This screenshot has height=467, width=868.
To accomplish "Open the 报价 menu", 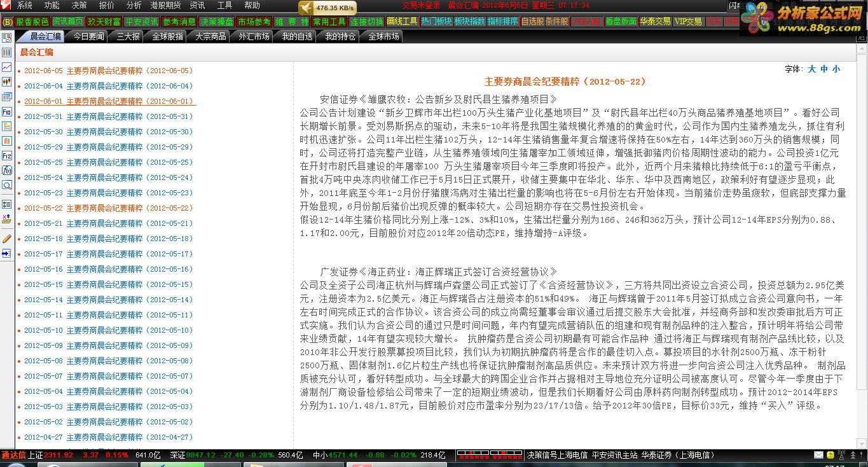I will coord(107,5).
